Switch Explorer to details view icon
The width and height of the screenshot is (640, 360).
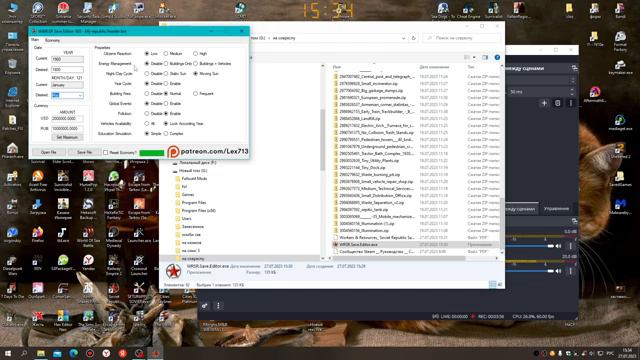[492, 284]
